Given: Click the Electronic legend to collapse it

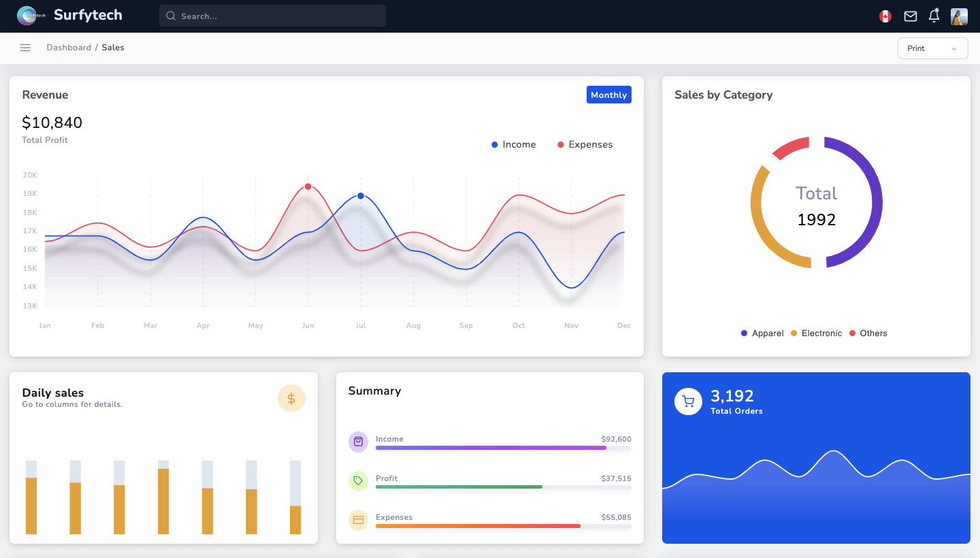Looking at the screenshot, I should [x=816, y=333].
